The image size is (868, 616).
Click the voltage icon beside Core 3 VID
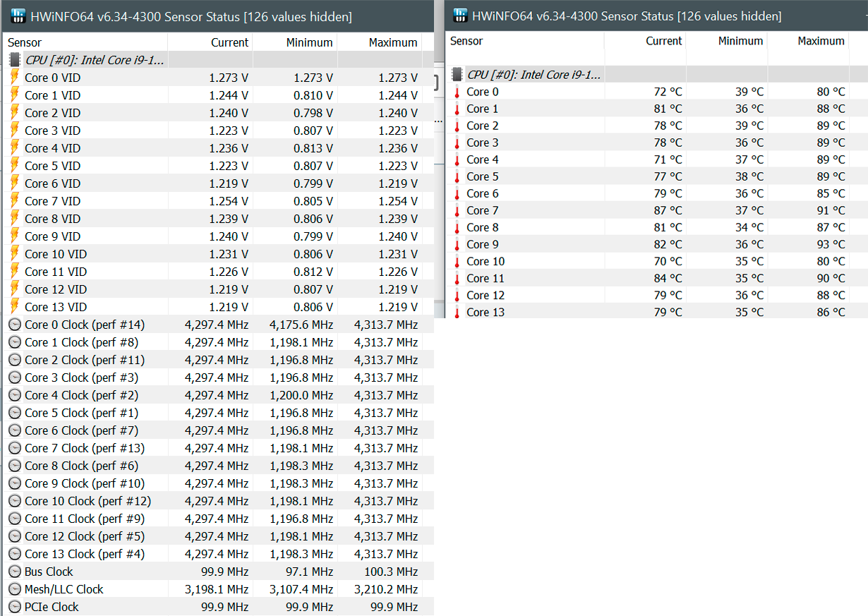click(x=15, y=131)
